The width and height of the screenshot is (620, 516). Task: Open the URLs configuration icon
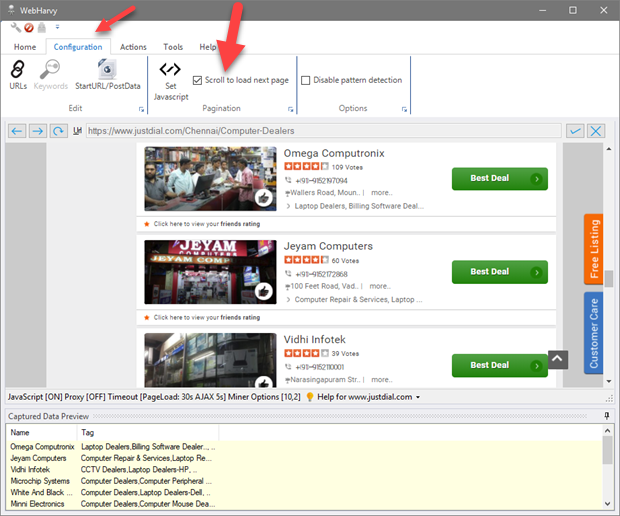[x=18, y=74]
